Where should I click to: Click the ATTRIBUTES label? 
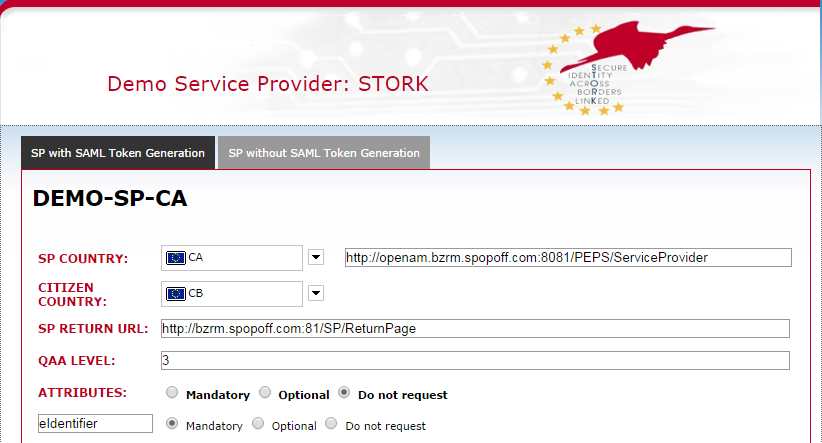click(x=82, y=393)
